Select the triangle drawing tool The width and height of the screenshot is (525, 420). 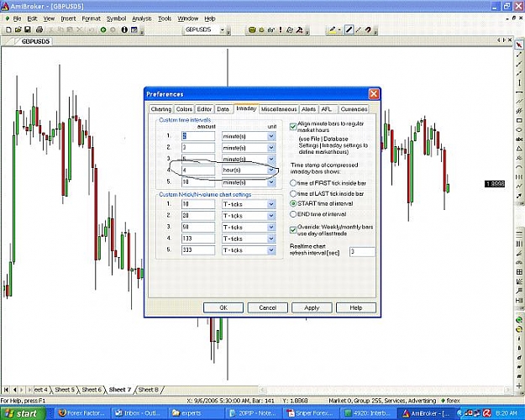coord(519,149)
